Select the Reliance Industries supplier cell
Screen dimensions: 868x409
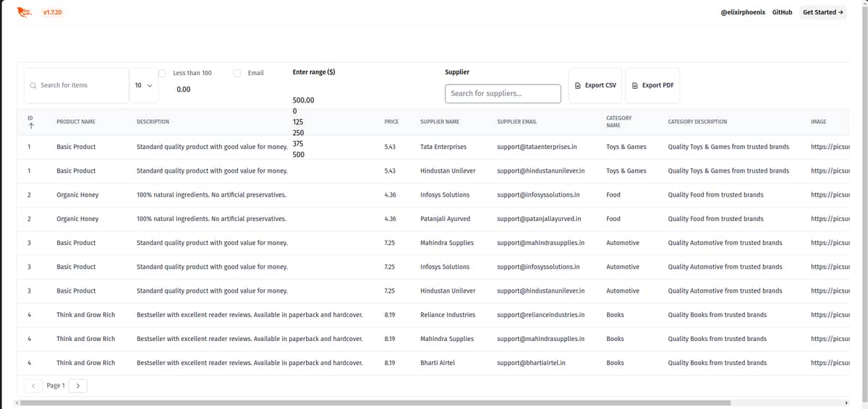coord(448,315)
